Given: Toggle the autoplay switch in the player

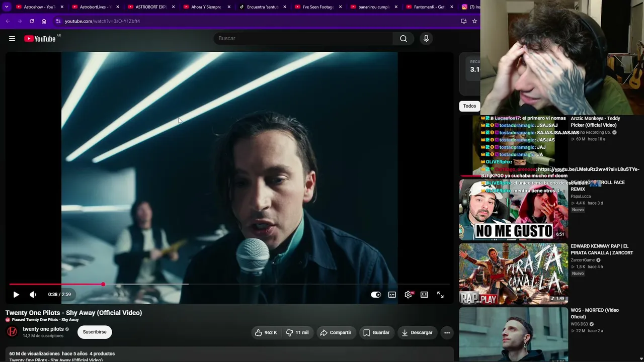Looking at the screenshot, I should pos(376,295).
